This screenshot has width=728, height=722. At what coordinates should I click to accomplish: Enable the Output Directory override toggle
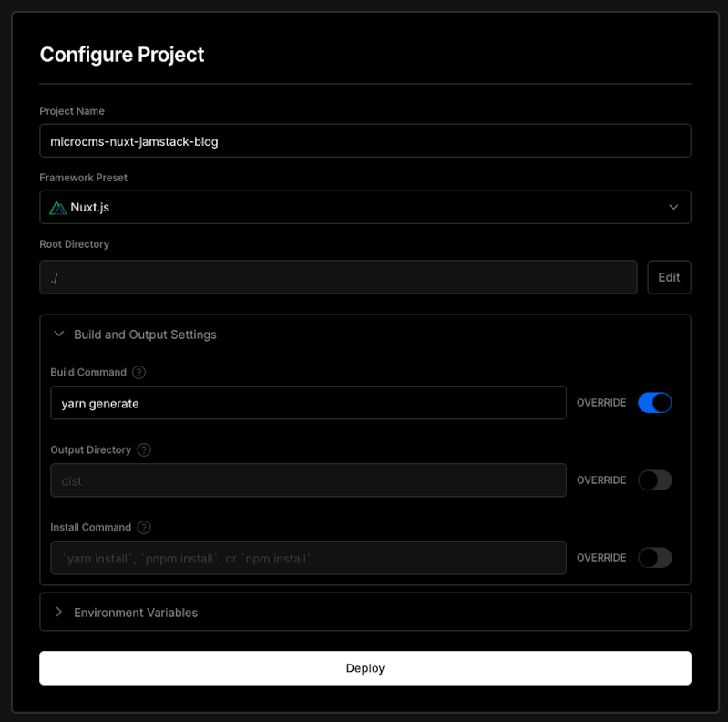pos(654,480)
